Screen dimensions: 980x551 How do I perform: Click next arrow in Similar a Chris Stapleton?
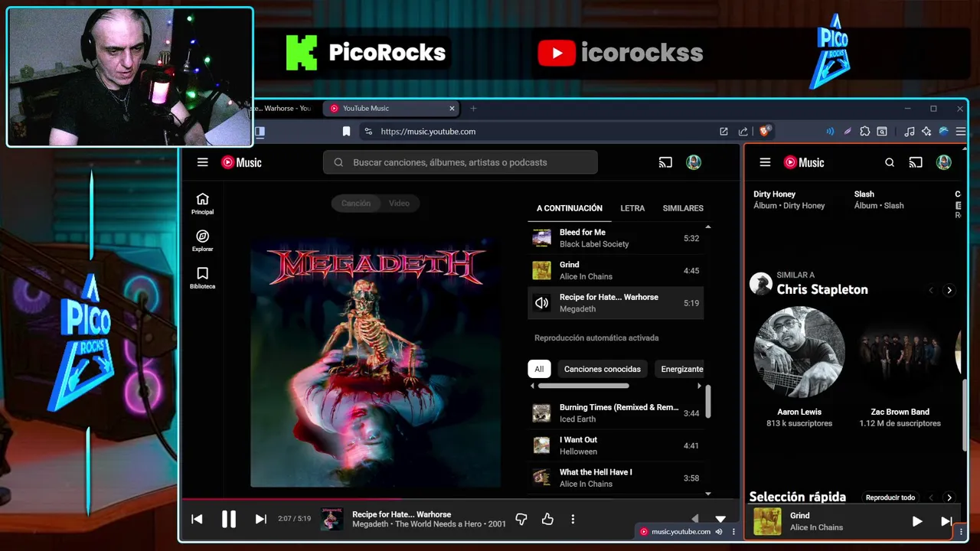(949, 290)
